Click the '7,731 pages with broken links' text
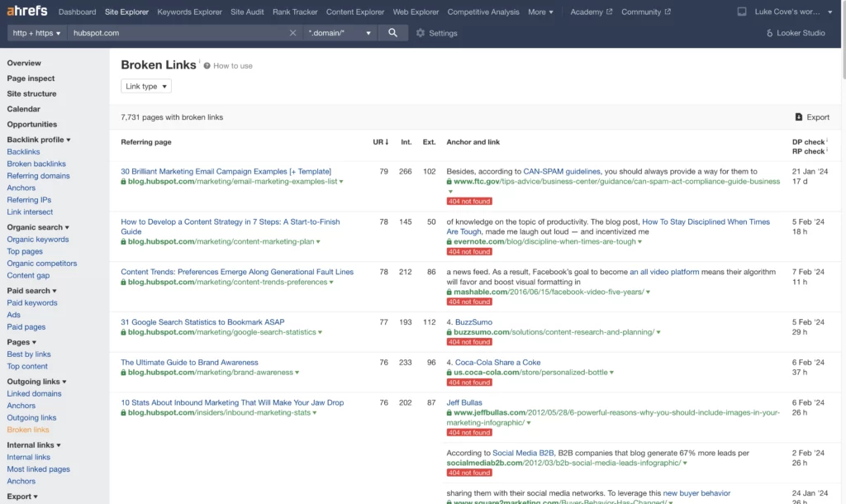 pos(172,117)
